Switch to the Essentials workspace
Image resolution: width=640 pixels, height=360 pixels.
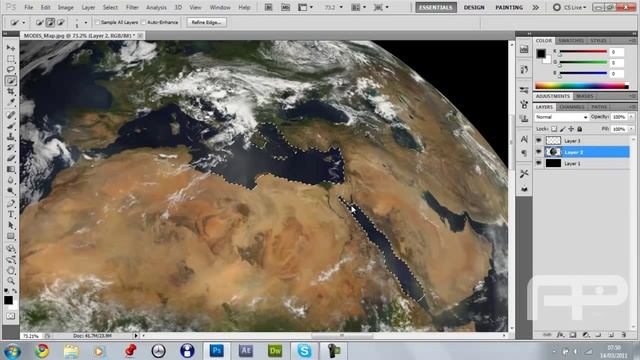click(436, 7)
